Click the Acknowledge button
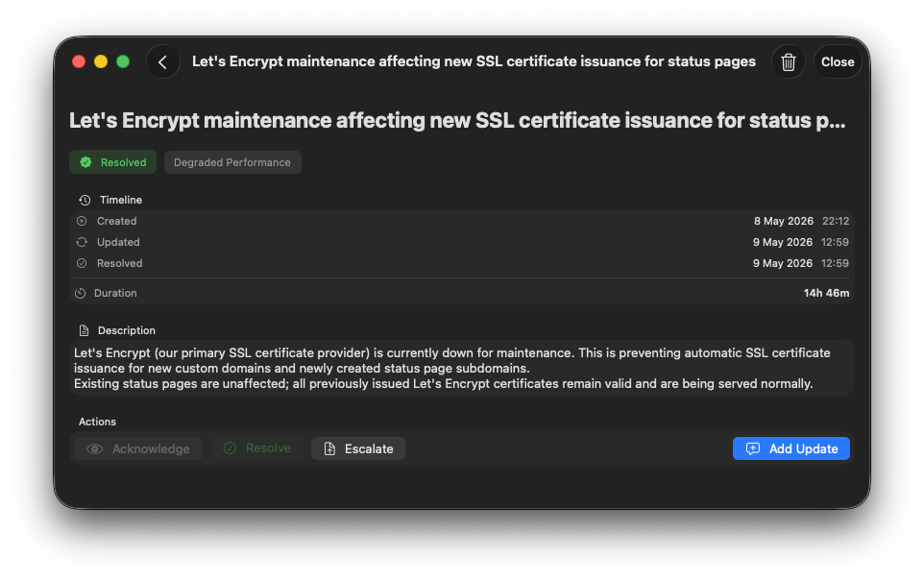This screenshot has width=924, height=580. (x=138, y=448)
